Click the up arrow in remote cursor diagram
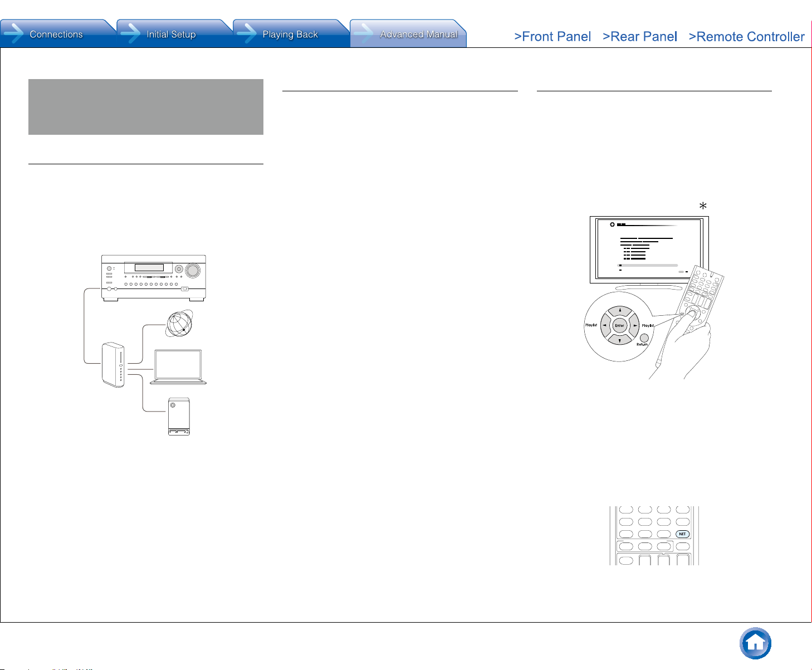The height and width of the screenshot is (670, 812). [620, 311]
